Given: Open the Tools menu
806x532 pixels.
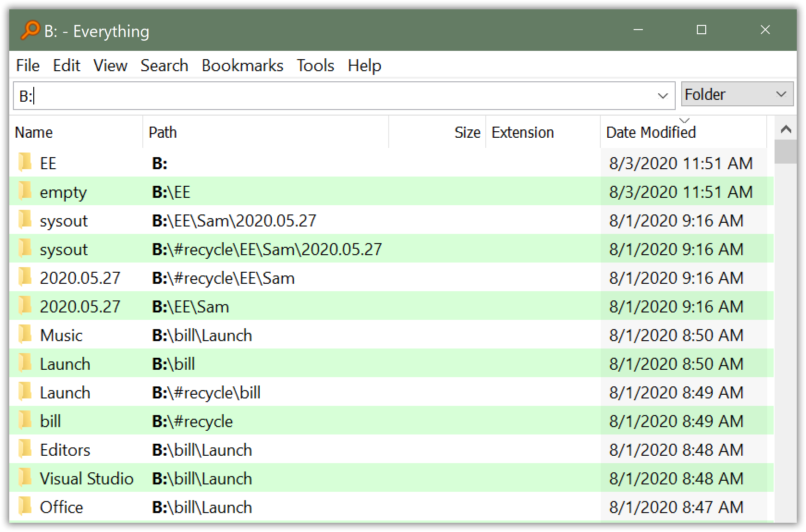Looking at the screenshot, I should 315,66.
